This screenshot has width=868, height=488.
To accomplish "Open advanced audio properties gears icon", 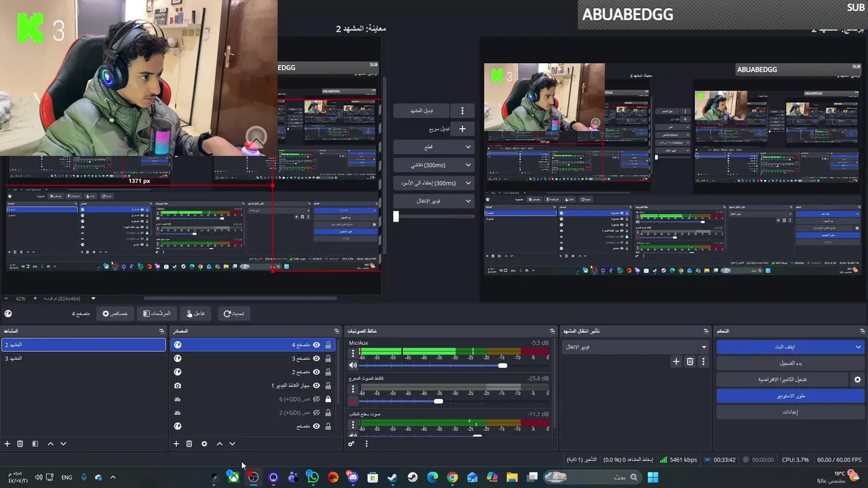I will 351,444.
